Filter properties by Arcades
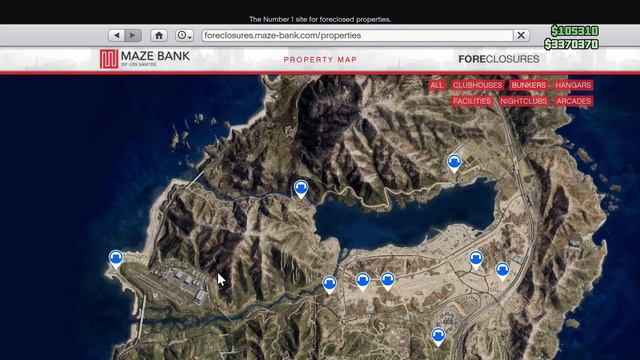Screen dimensions: 640x360 click(573, 101)
